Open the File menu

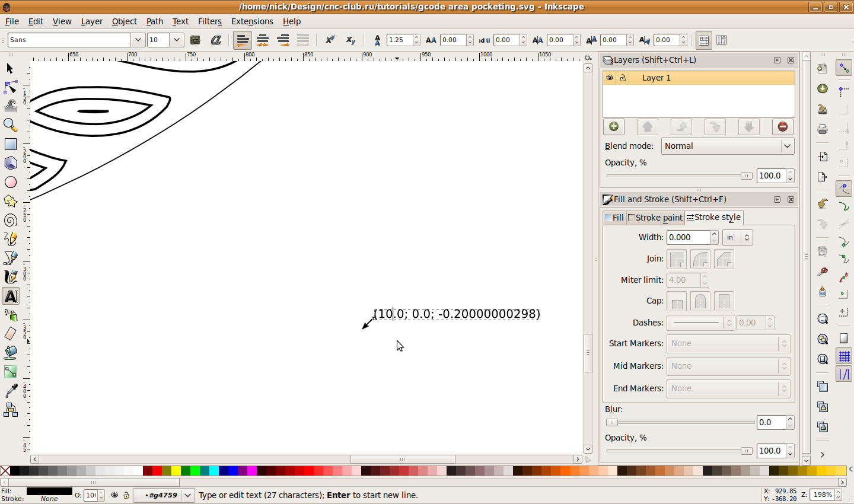coord(12,21)
